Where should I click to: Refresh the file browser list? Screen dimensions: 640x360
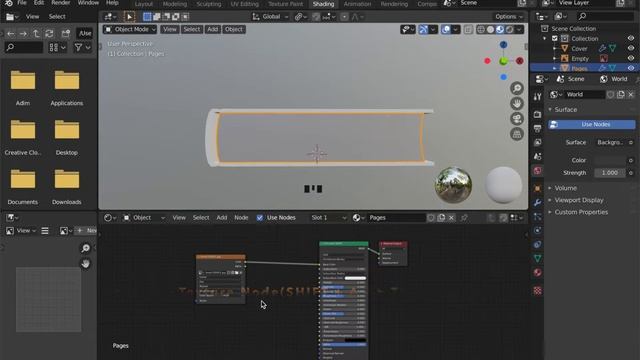click(49, 33)
